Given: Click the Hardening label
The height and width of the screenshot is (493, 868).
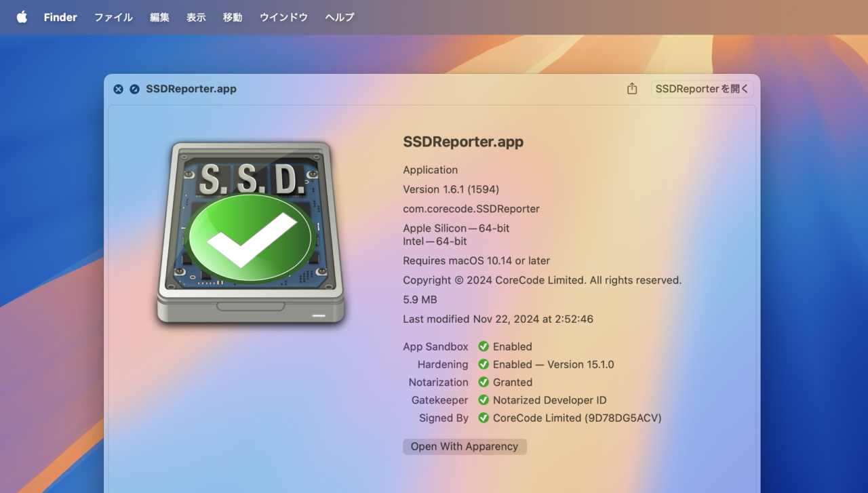Looking at the screenshot, I should pyautogui.click(x=443, y=364).
